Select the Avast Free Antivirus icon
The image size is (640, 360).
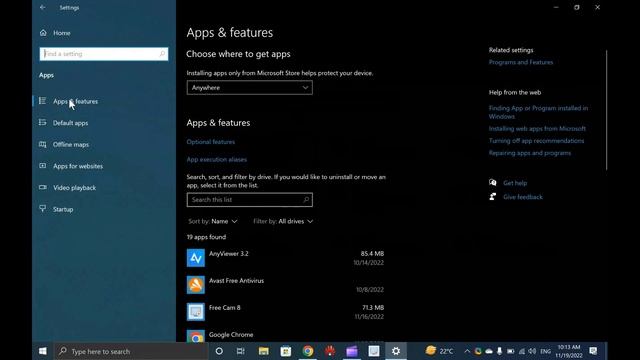tap(196, 285)
